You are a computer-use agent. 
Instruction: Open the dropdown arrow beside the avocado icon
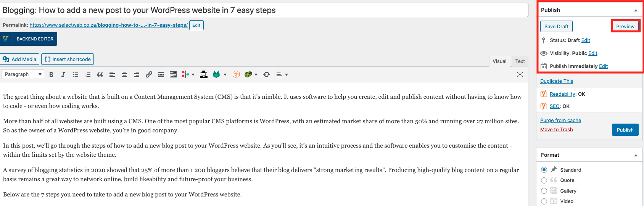pos(256,75)
